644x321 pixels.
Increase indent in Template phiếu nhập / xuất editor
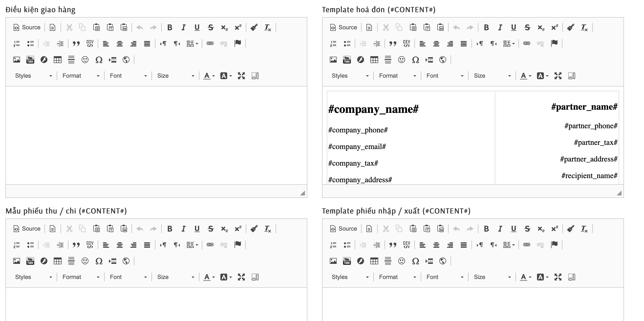tap(377, 245)
